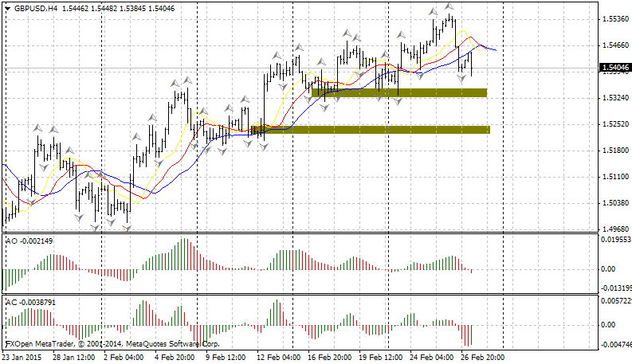
Task: Click the AC scale value -0.004746
Action: [x=614, y=345]
